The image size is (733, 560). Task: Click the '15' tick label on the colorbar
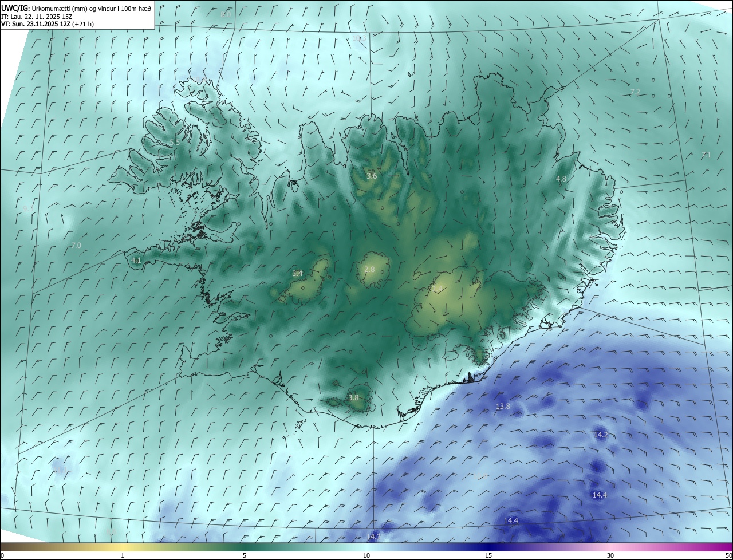[488, 555]
